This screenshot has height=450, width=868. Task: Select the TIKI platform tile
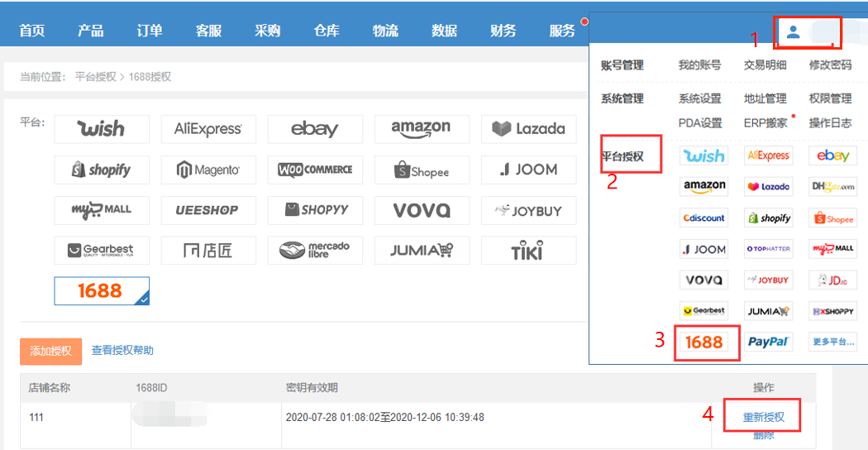(x=529, y=251)
